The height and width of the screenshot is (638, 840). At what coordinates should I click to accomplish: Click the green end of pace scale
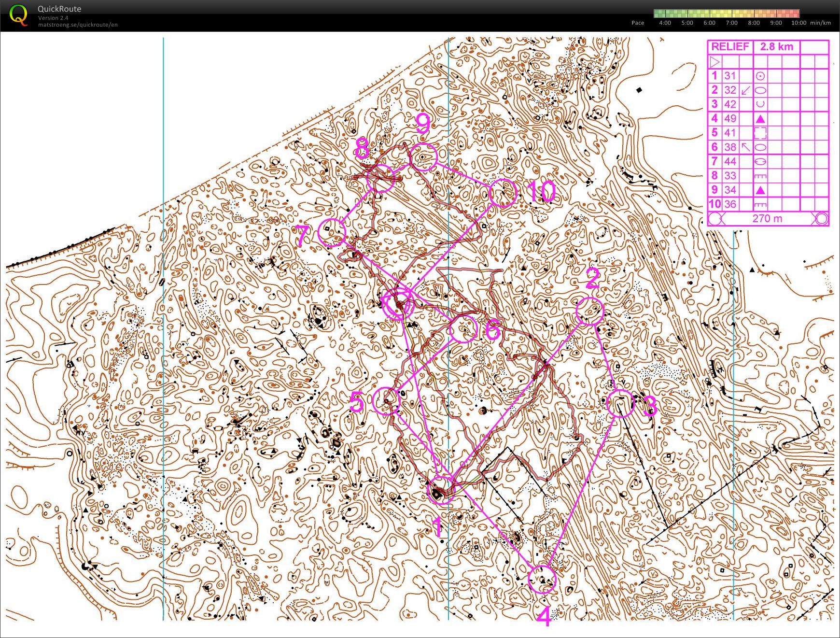(x=658, y=14)
